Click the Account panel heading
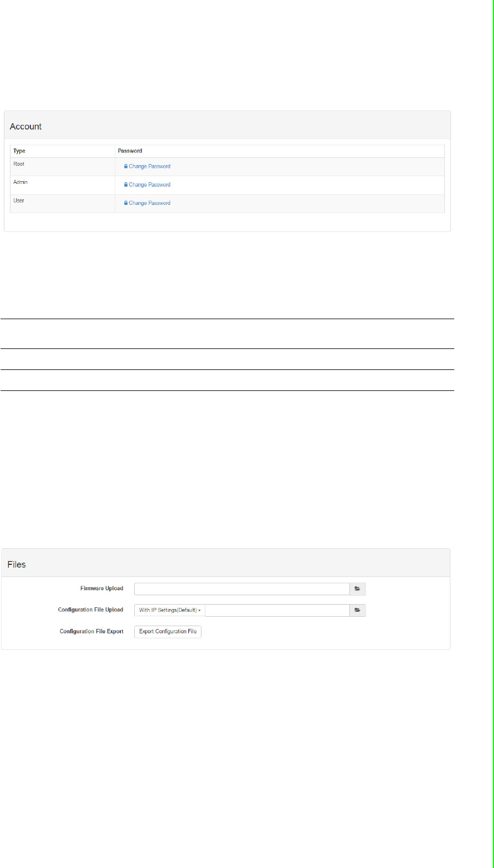Image resolution: width=494 pixels, height=868 pixels. point(26,126)
